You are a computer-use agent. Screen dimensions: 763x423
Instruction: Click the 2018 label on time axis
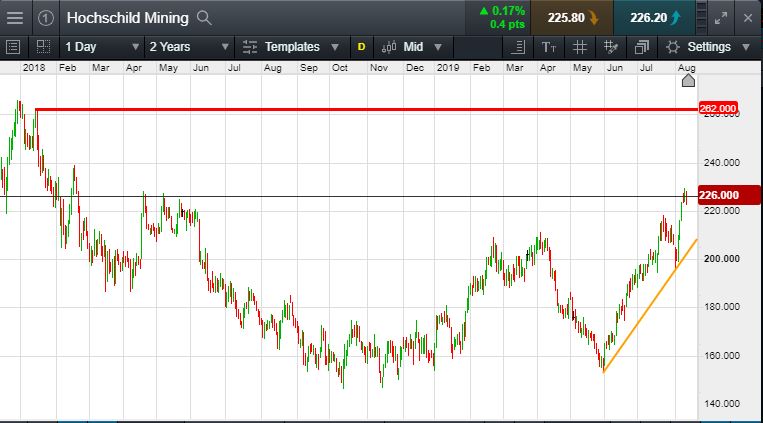tap(34, 68)
